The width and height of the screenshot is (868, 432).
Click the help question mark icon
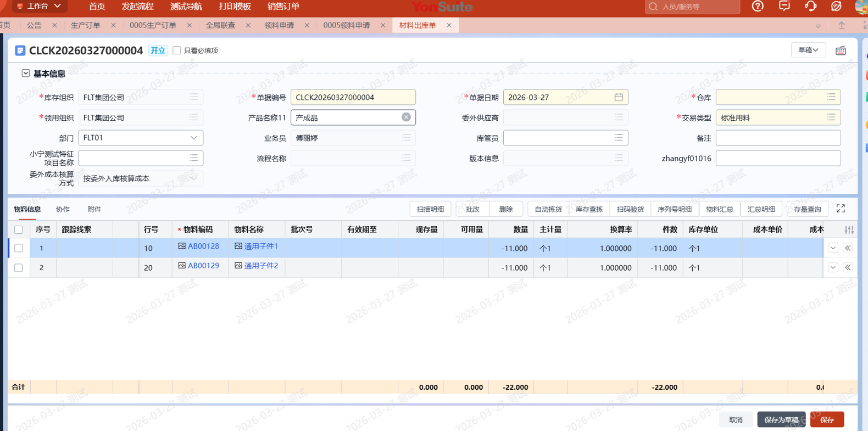tap(758, 7)
